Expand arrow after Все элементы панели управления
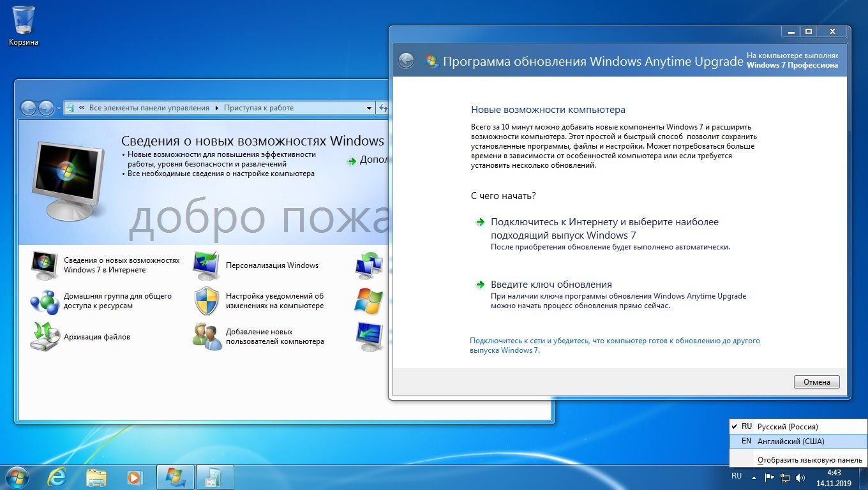Viewport: 868px width, 490px height. pyautogui.click(x=217, y=108)
